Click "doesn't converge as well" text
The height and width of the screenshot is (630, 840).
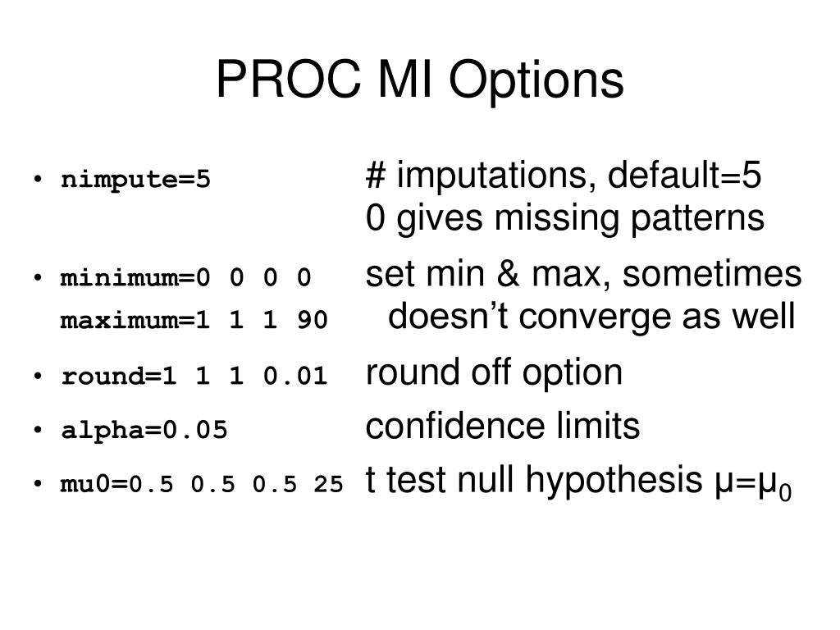(x=591, y=317)
